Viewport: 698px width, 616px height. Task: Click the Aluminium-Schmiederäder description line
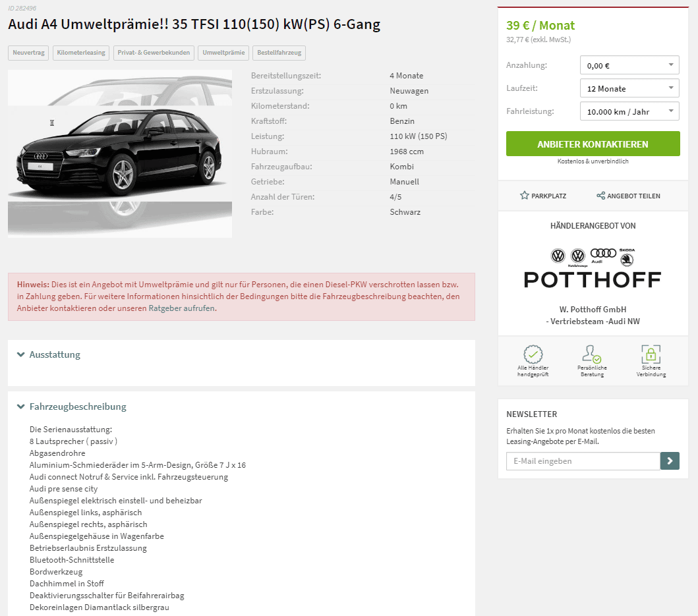[138, 465]
